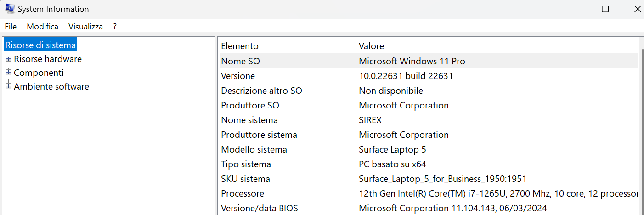Close the System Information window

[x=638, y=9]
